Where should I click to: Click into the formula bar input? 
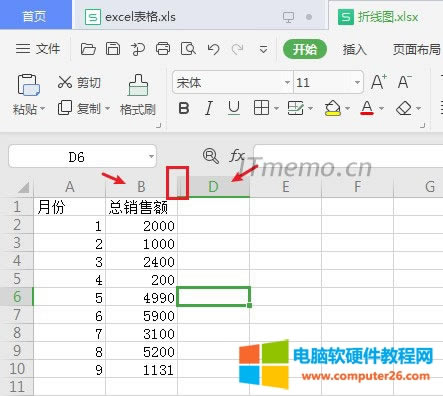click(348, 156)
